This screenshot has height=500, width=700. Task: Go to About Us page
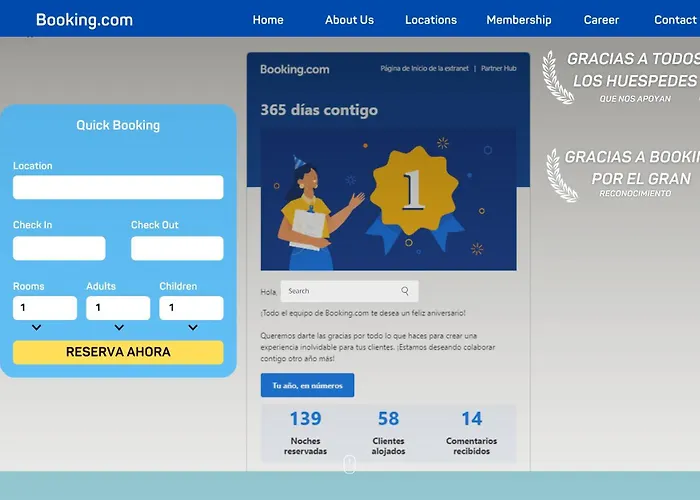tap(349, 20)
